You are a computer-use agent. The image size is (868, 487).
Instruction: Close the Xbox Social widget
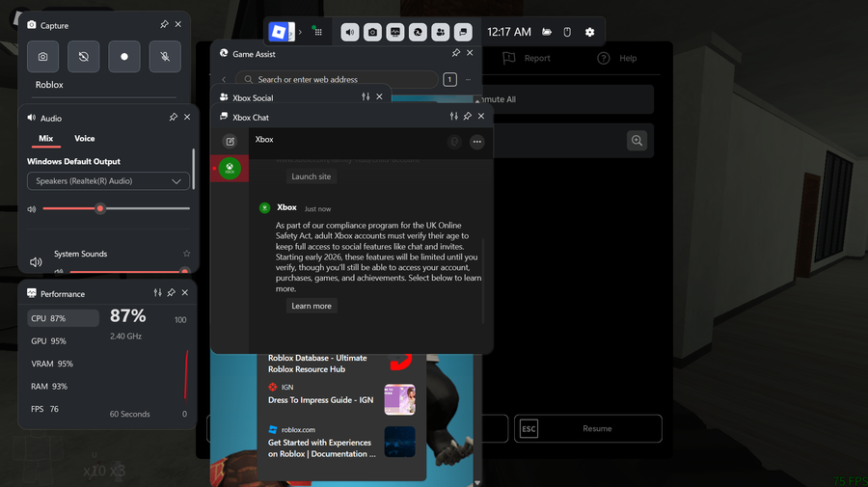pos(379,96)
